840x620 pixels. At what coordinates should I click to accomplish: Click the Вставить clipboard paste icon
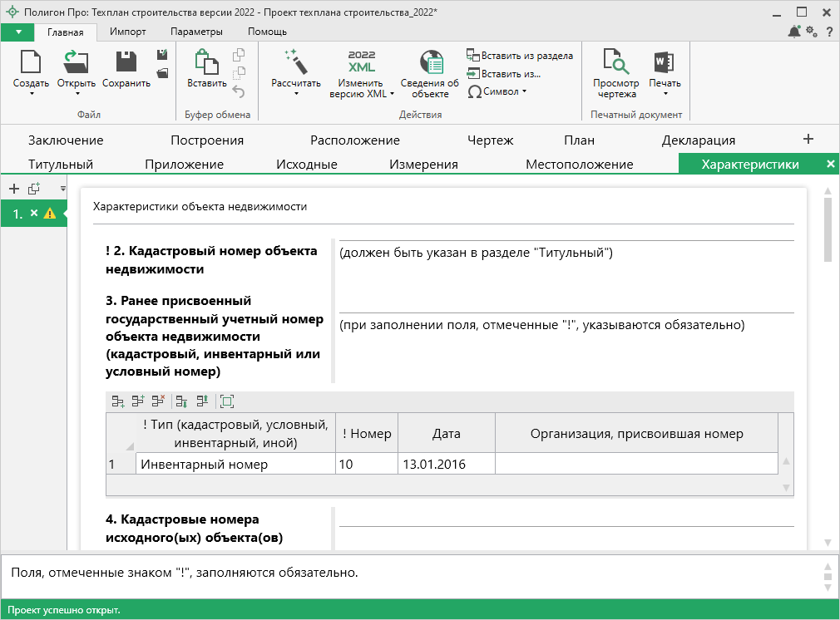pyautogui.click(x=206, y=63)
